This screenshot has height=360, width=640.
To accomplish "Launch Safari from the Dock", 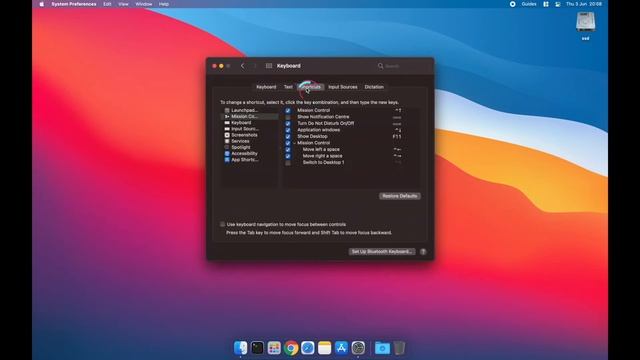I will point(308,348).
